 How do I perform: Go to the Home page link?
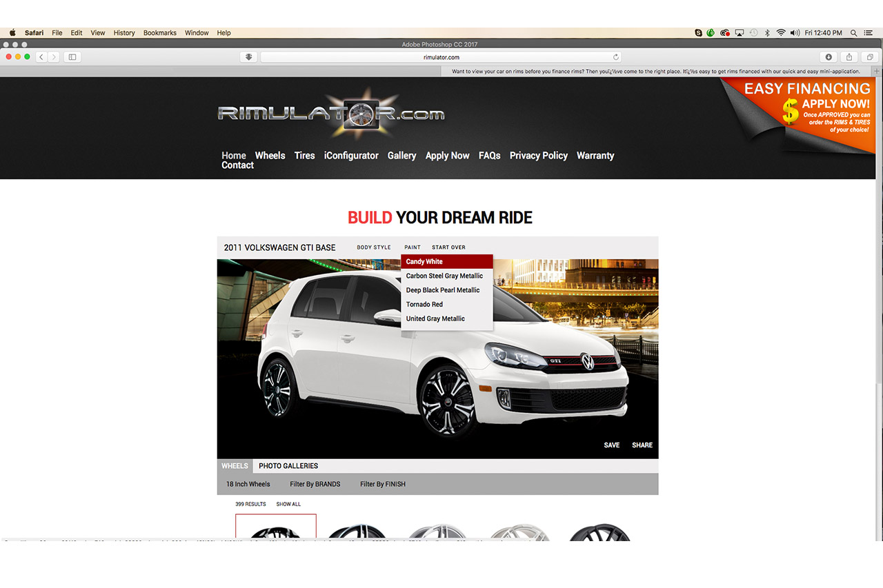(x=234, y=156)
